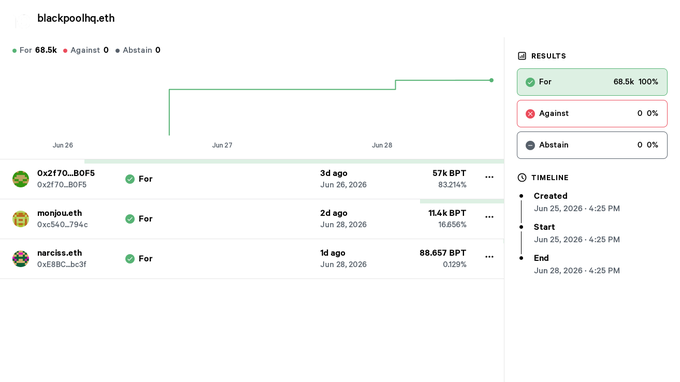
Task: Click the gray Abstain minus icon in results
Action: [530, 145]
